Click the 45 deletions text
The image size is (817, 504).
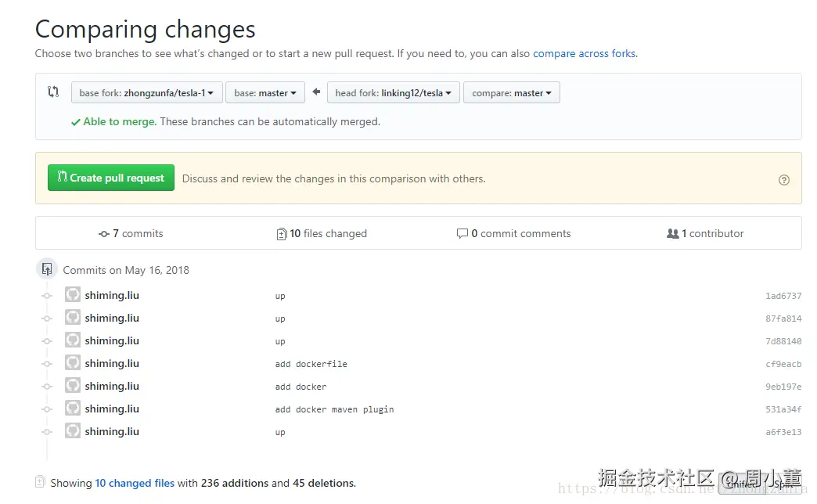click(x=323, y=483)
